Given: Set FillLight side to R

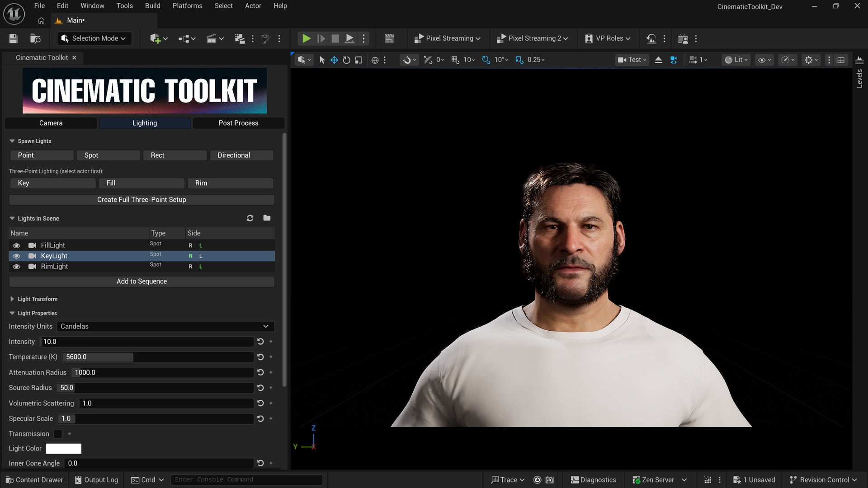Looking at the screenshot, I should tap(190, 245).
